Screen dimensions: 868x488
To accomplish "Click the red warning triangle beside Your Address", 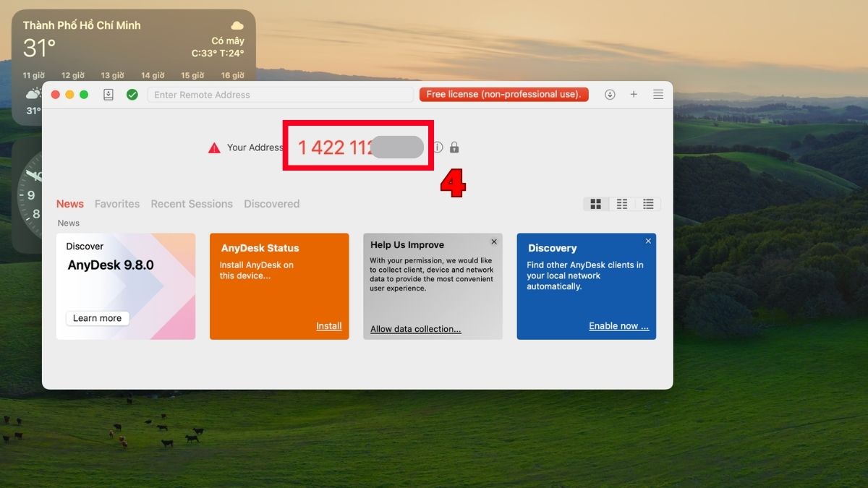I will pyautogui.click(x=214, y=147).
